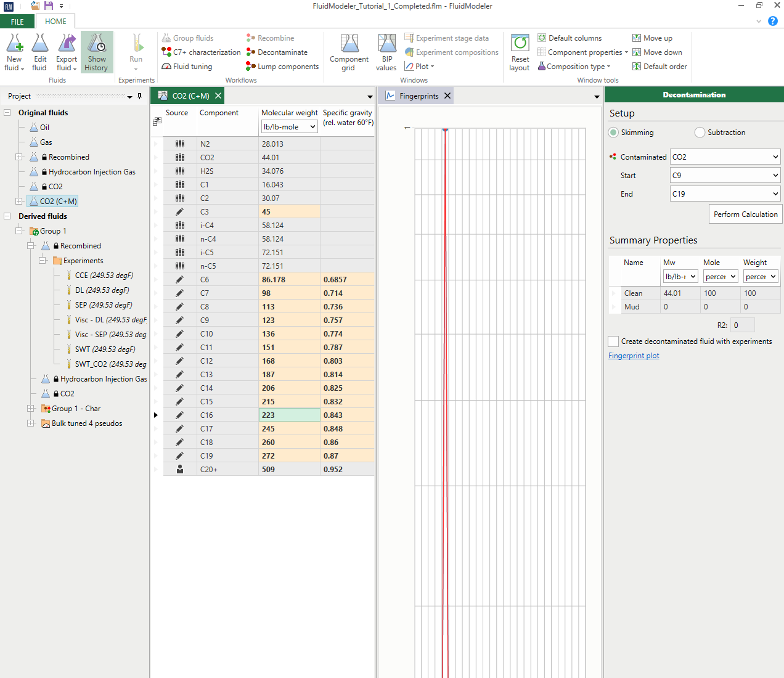
Task: Open Component properties dropdown
Action: pyautogui.click(x=582, y=52)
